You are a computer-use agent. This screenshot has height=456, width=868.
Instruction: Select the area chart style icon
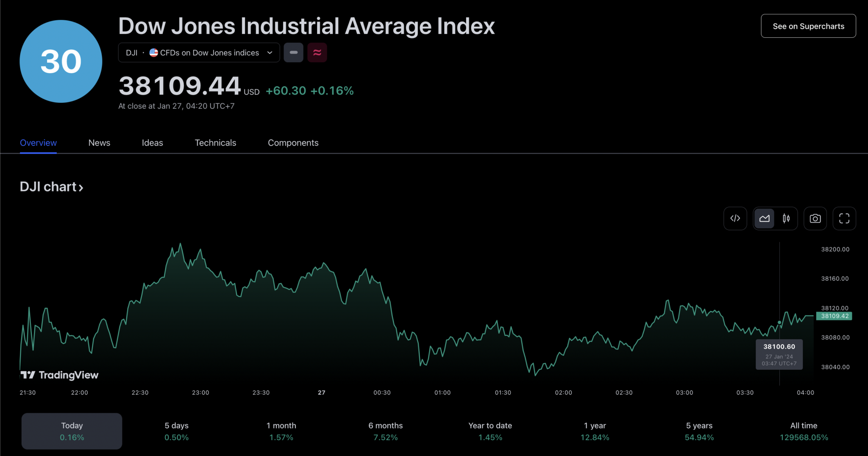[765, 218]
